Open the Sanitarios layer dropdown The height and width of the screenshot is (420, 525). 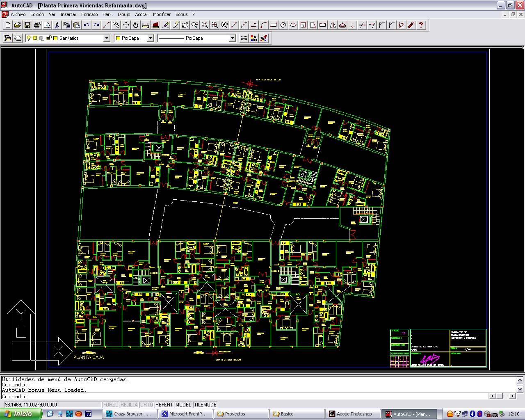tap(107, 38)
